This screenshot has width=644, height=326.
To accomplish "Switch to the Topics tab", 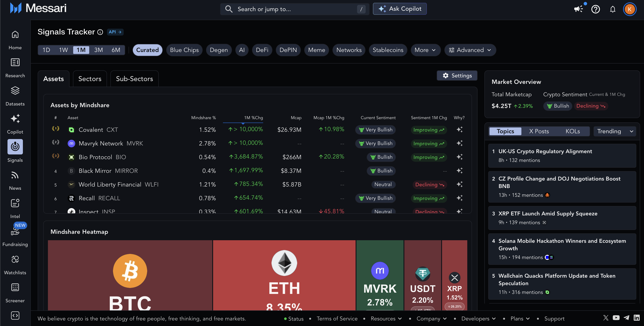I will (x=505, y=131).
